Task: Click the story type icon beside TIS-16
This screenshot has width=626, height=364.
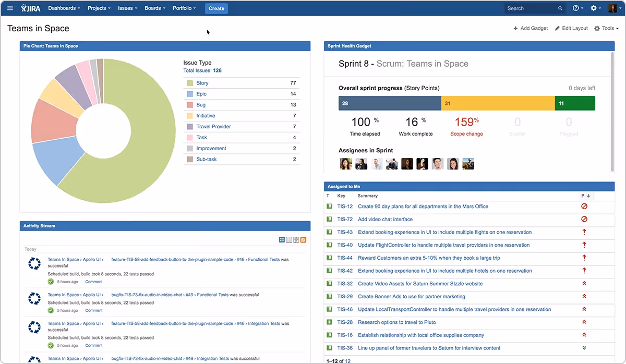Action: pos(329,335)
